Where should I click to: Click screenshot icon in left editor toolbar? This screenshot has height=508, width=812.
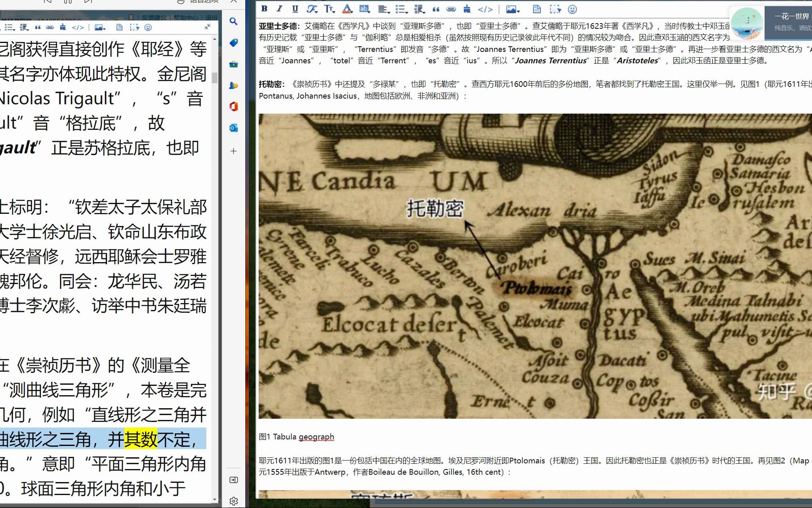[x=134, y=27]
